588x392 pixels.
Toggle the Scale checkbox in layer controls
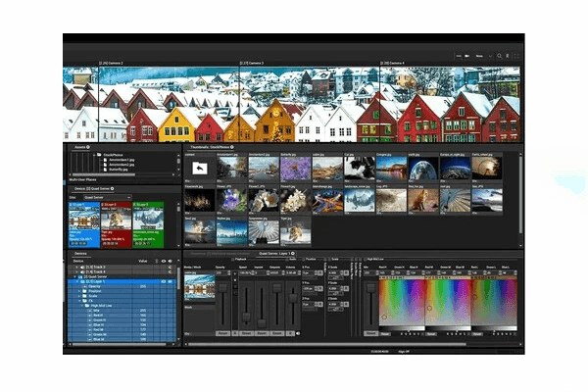tap(329, 259)
